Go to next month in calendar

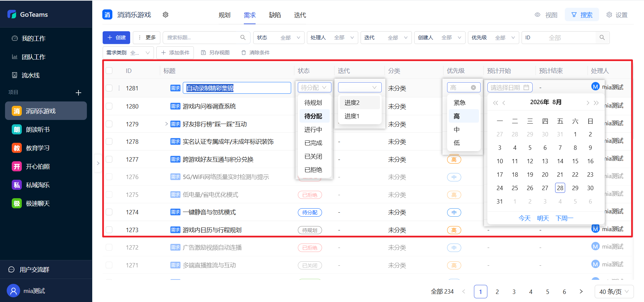point(588,103)
